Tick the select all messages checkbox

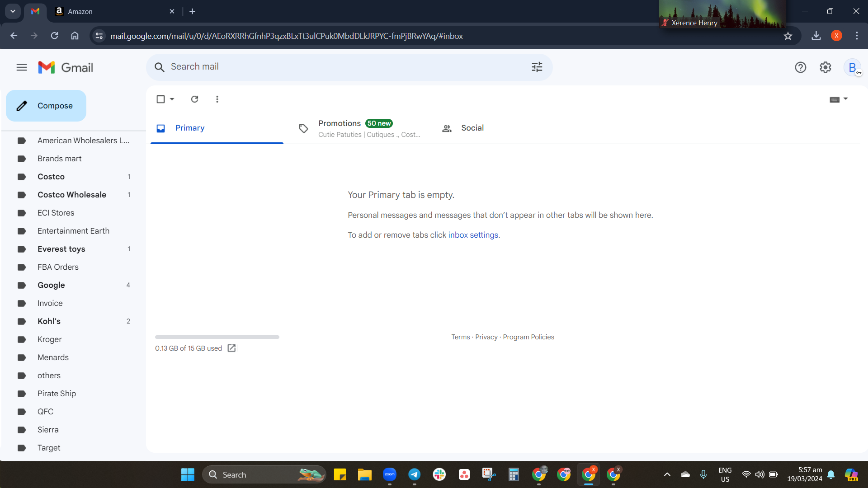click(x=160, y=99)
